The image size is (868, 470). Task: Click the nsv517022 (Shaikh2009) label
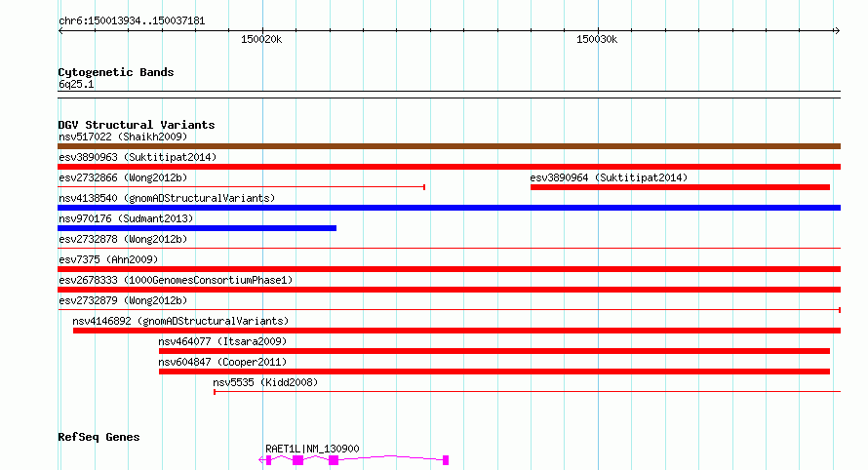pos(123,137)
